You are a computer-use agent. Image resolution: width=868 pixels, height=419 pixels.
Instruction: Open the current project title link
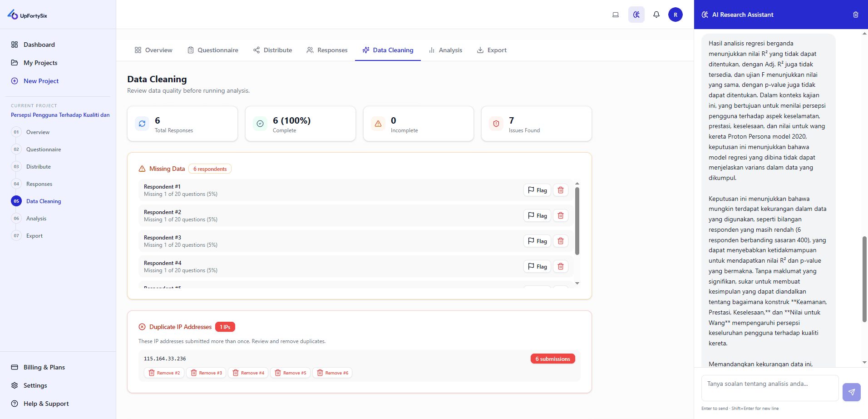[x=60, y=115]
